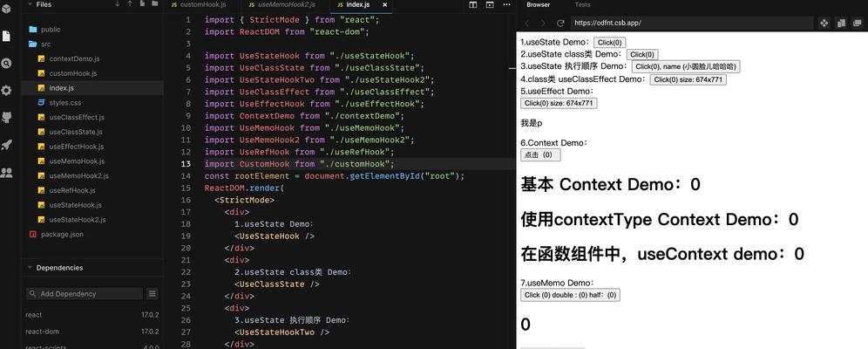This screenshot has width=868, height=349.
Task: Create a new folder via Files header icon
Action: 154,3
